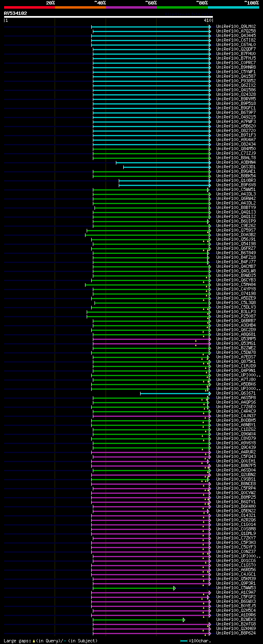Select the UniRef100_B8BTY9 entry
Image resolution: width=263 pixels, height=644 pixels.
click(x=236, y=207)
